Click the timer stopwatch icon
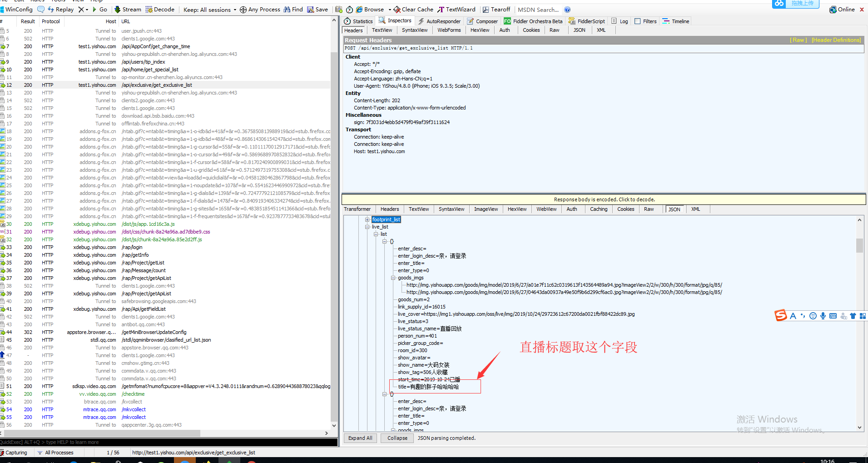The width and height of the screenshot is (868, 463). click(x=349, y=10)
